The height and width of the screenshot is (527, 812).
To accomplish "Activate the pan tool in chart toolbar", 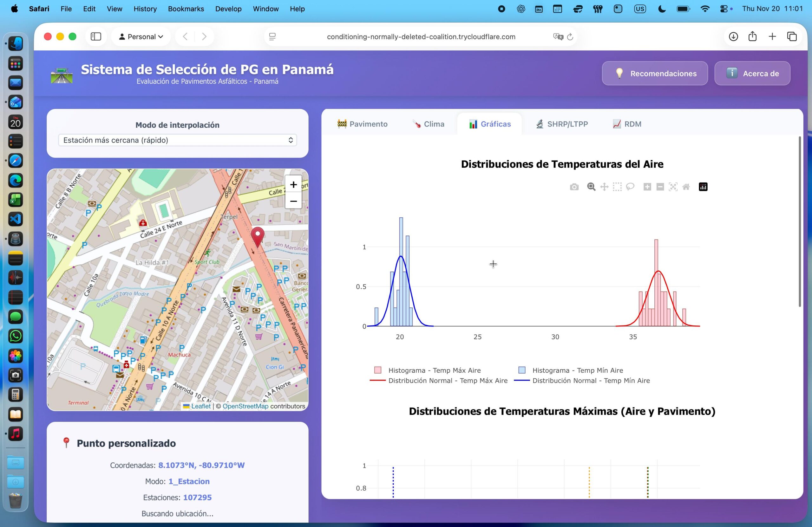I will tap(604, 187).
